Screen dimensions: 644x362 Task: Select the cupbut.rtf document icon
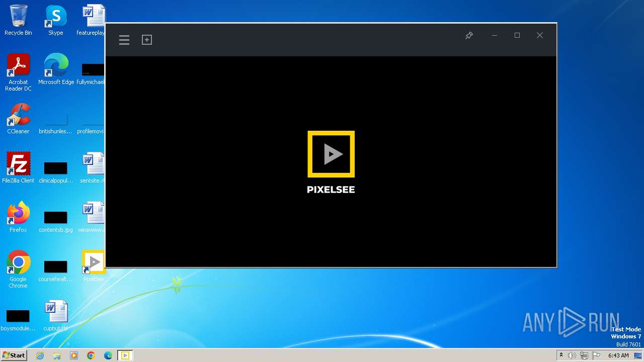(x=56, y=316)
